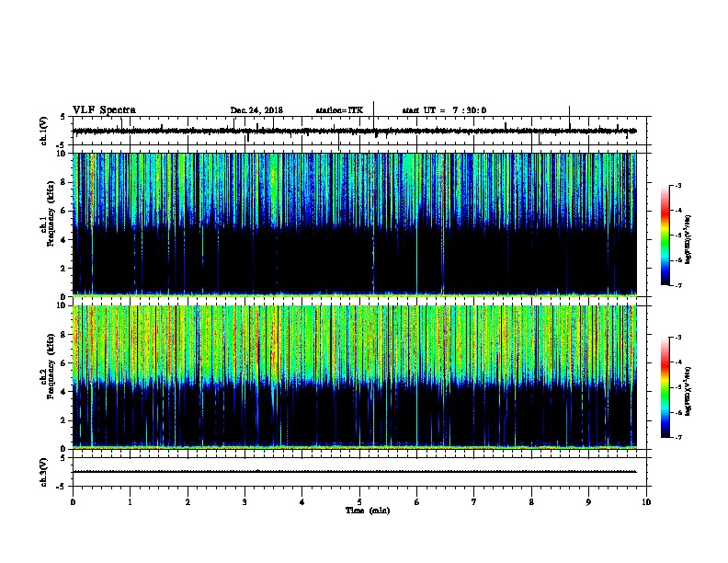Click the "6" kHz tick of ch.1 axis
728x563 pixels.
pos(64,211)
